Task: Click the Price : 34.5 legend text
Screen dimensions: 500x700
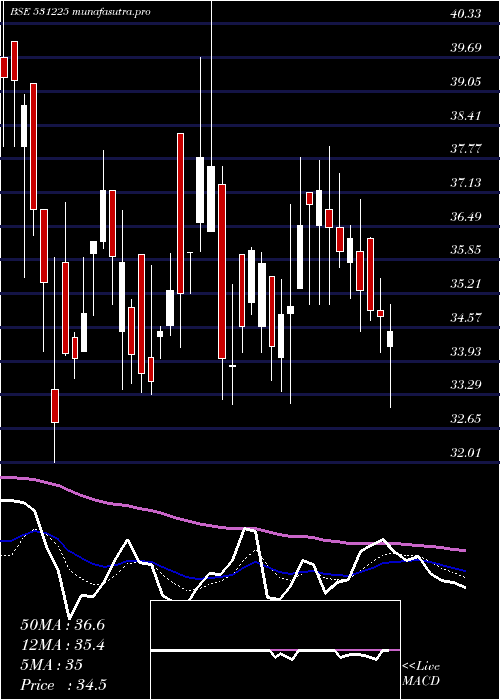Action: [63, 685]
